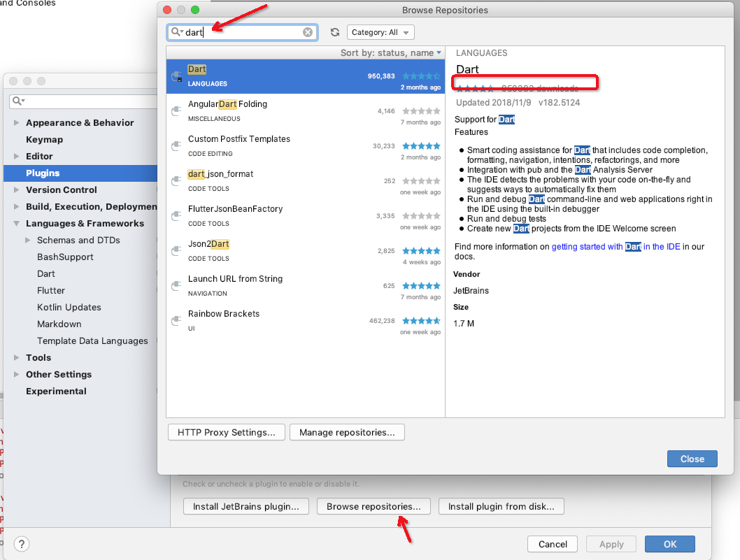Open the getting started with Dart link
Screen dimensions: 740x560
[616, 247]
